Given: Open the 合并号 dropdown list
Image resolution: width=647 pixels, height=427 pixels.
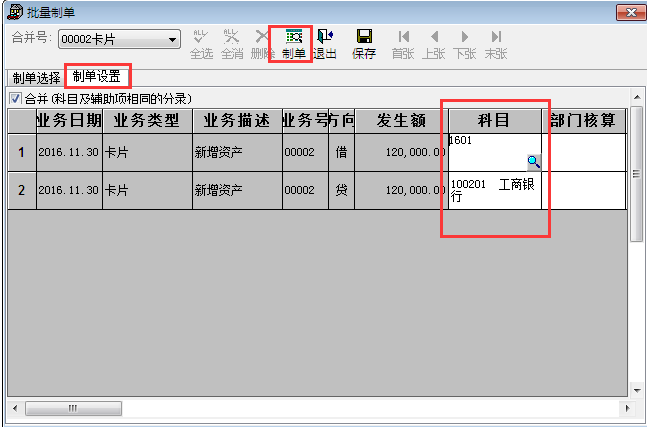Looking at the screenshot, I should coord(173,40).
